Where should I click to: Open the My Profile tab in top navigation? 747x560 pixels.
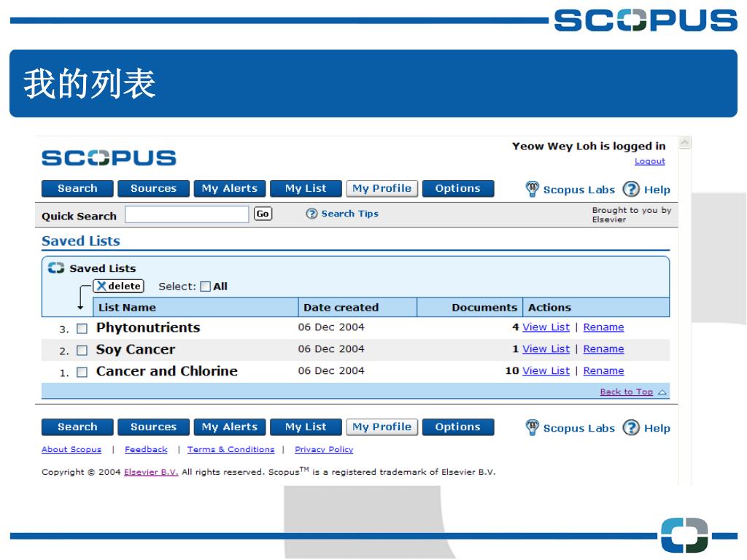[382, 189]
